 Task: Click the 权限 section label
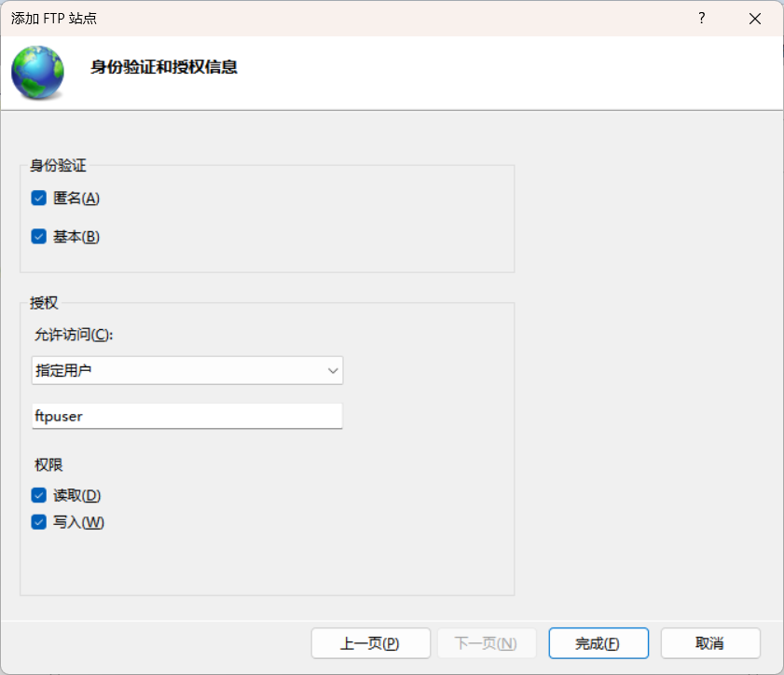(48, 464)
